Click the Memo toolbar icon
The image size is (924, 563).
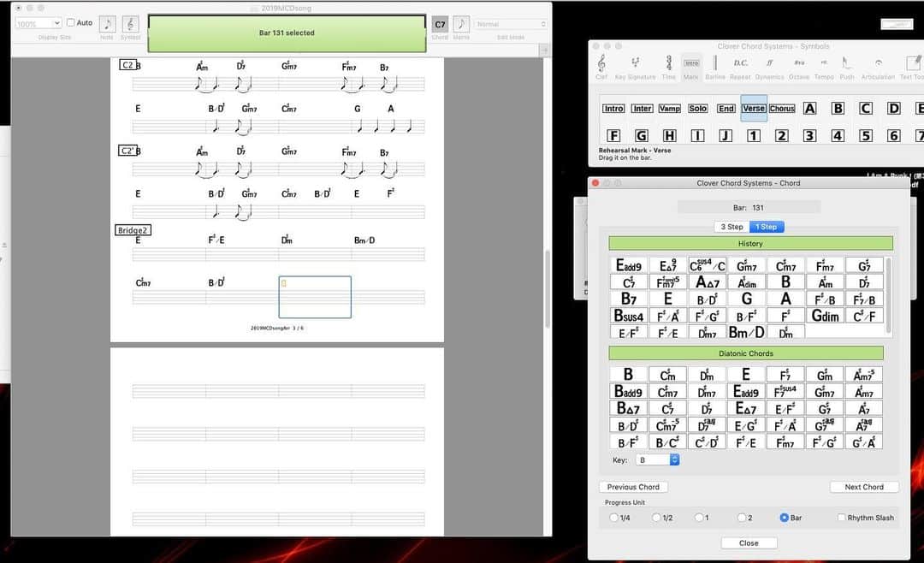[x=461, y=24]
